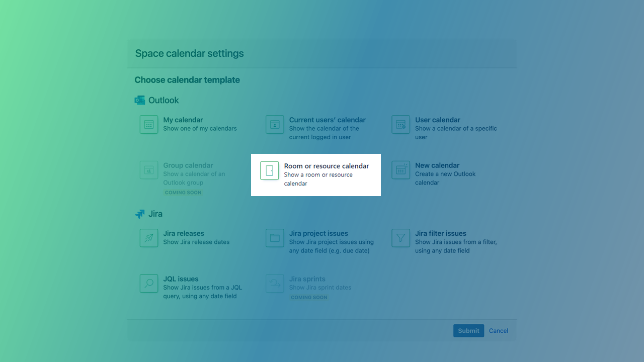This screenshot has height=362, width=644.
Task: Click the Cancel link
Action: pos(498,331)
